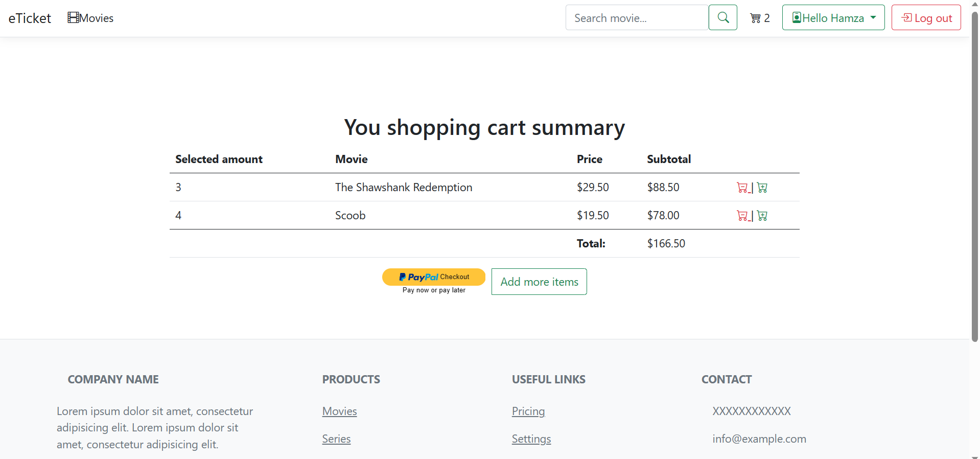Open the Series footer link

pos(336,439)
